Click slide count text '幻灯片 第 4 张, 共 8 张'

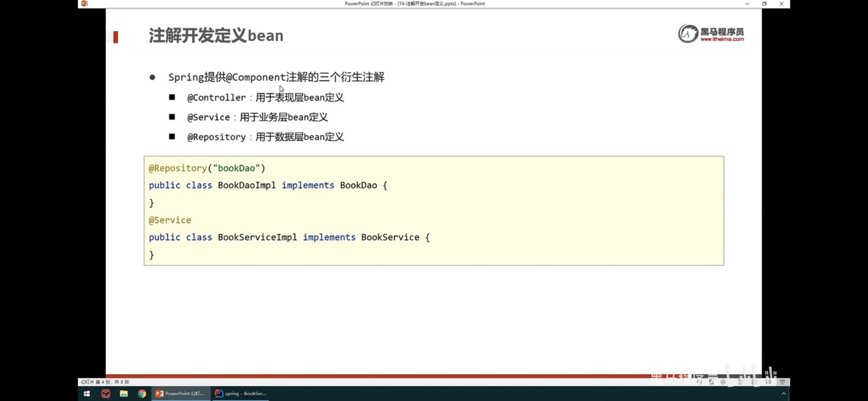click(105, 382)
